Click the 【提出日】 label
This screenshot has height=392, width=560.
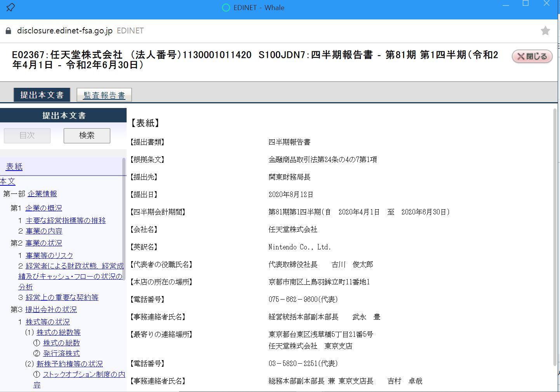click(144, 195)
